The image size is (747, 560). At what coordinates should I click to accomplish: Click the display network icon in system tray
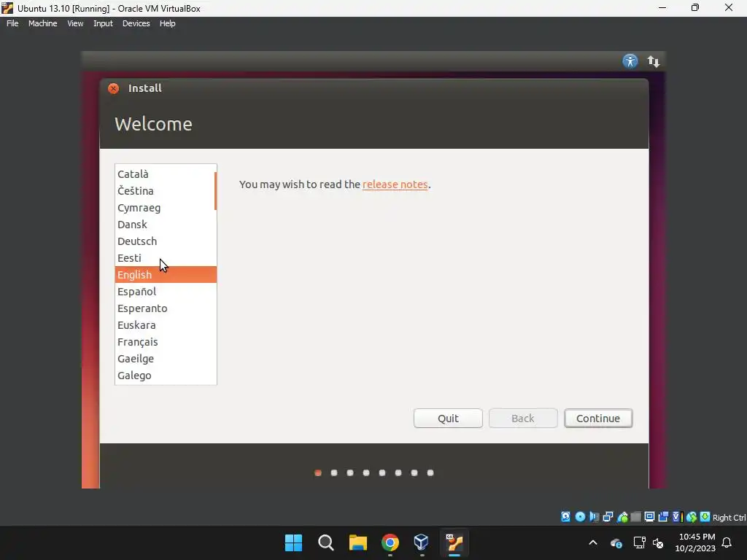pos(639,542)
